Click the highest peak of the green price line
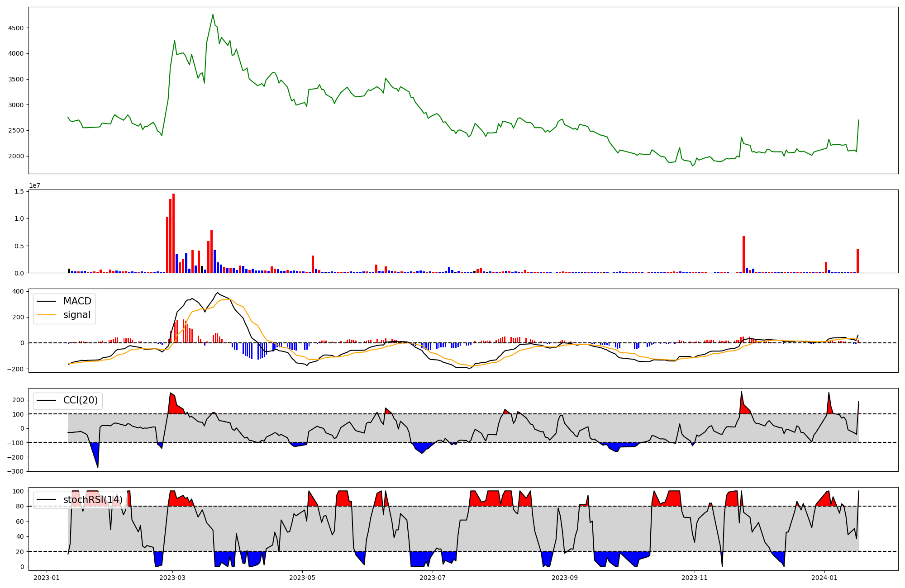This screenshot has height=588, width=905. coord(213,14)
